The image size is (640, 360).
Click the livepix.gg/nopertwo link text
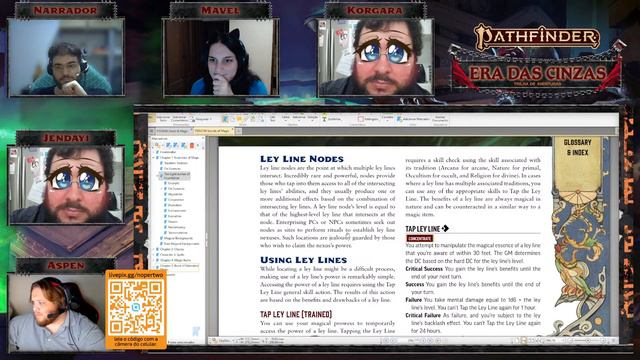click(136, 275)
